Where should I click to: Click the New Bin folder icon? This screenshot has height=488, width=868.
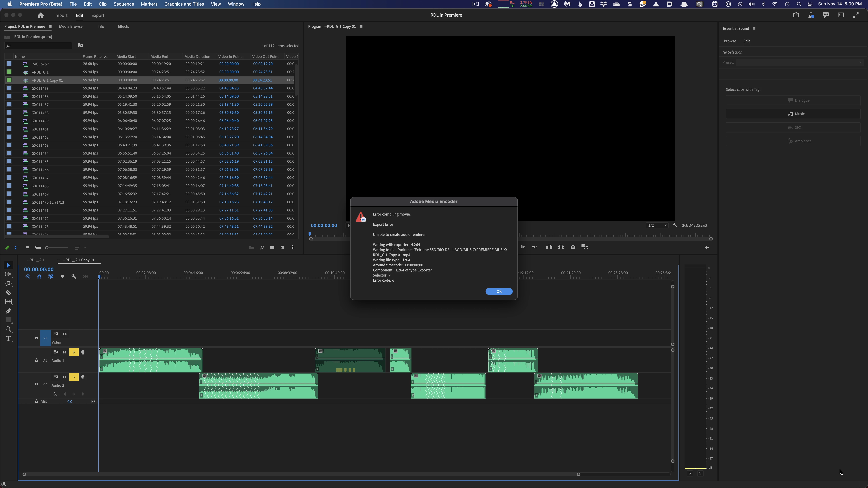(272, 248)
